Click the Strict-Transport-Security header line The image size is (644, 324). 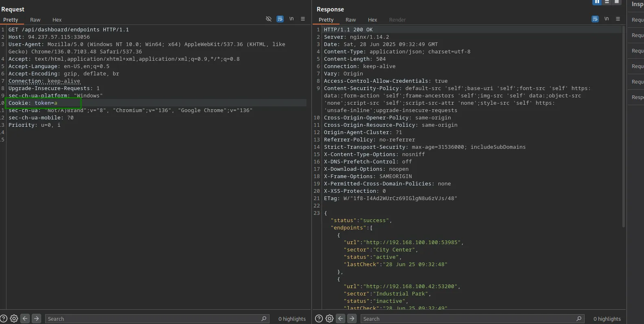(425, 147)
